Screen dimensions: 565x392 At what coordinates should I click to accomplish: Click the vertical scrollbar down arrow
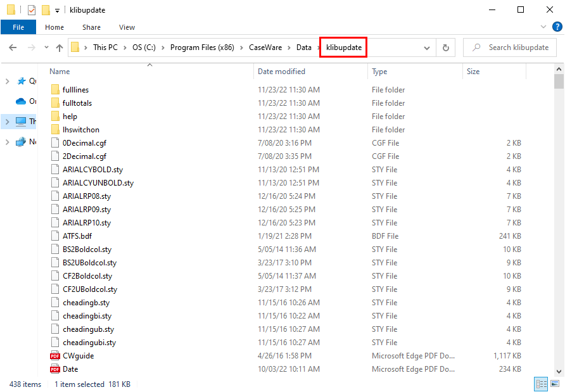559,372
